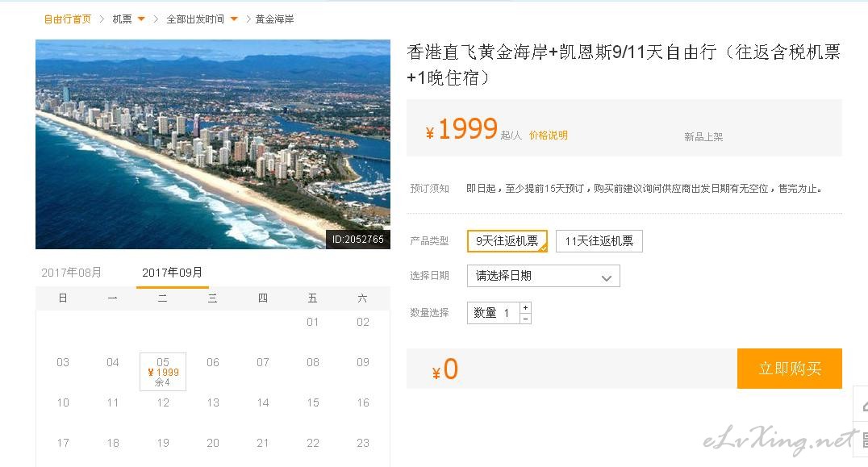Switch to the 2017年08月 calendar tab

tap(72, 273)
